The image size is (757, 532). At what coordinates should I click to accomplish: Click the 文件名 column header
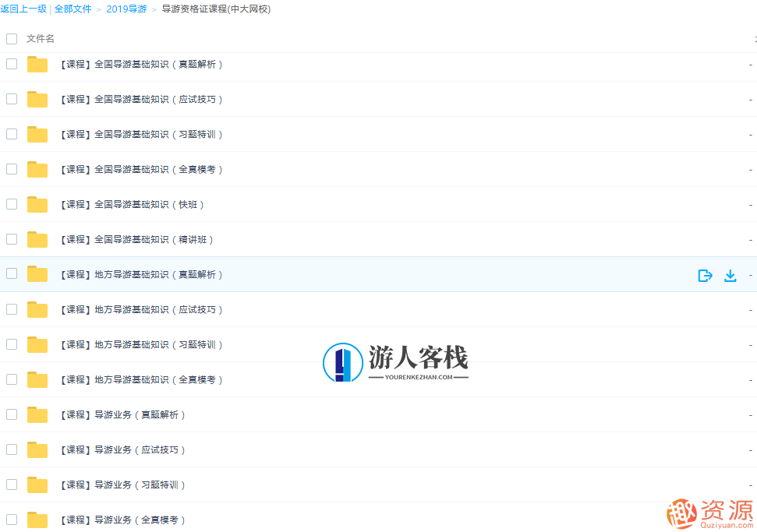coord(39,38)
